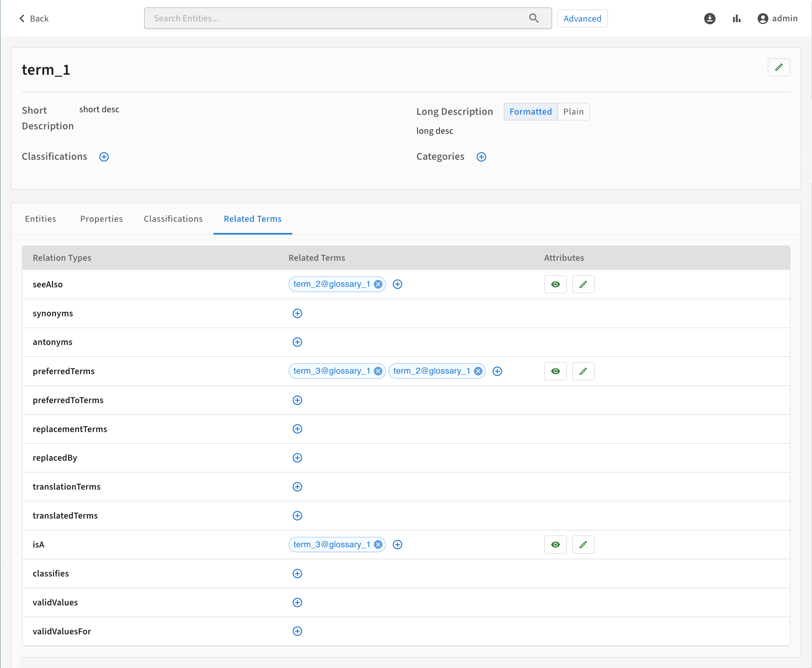The image size is (812, 668).
Task: Click the download icon in header
Action: coord(709,19)
